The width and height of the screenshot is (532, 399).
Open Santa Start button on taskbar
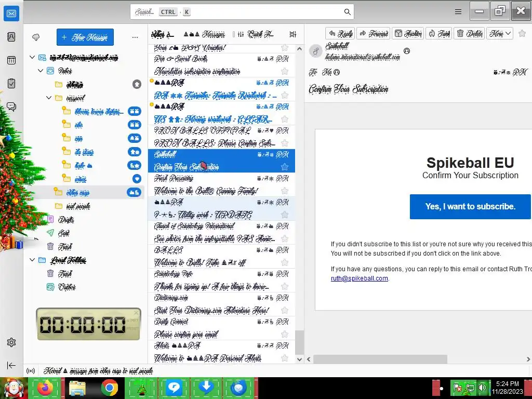pyautogui.click(x=14, y=388)
